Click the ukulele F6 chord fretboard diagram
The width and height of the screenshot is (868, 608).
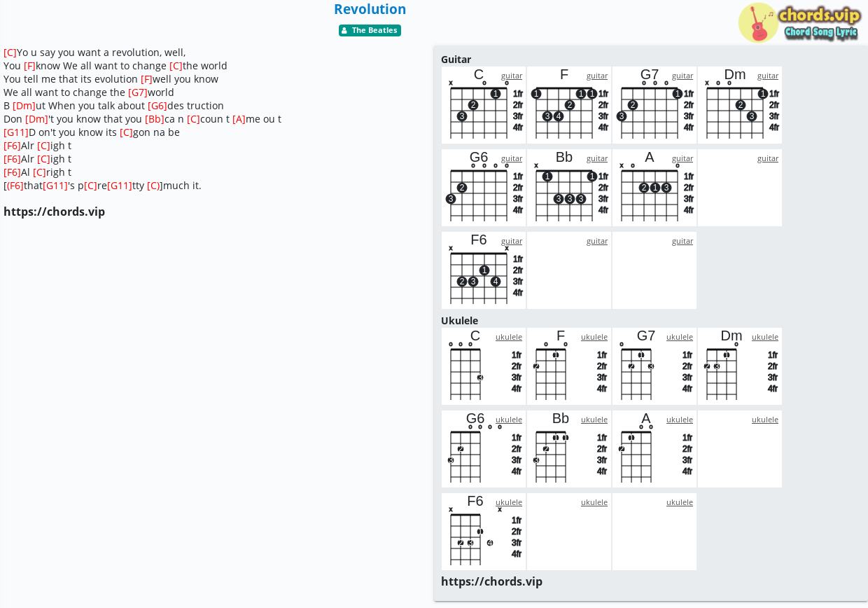482,532
